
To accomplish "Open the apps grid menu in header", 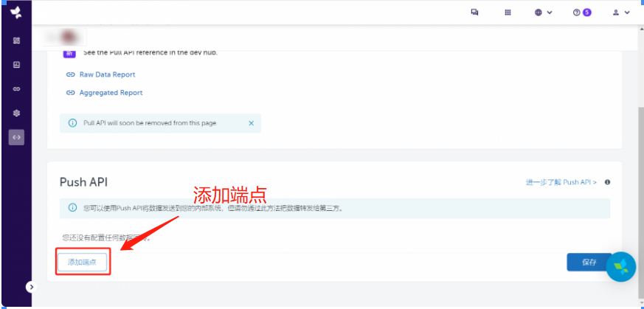I will coord(508,13).
